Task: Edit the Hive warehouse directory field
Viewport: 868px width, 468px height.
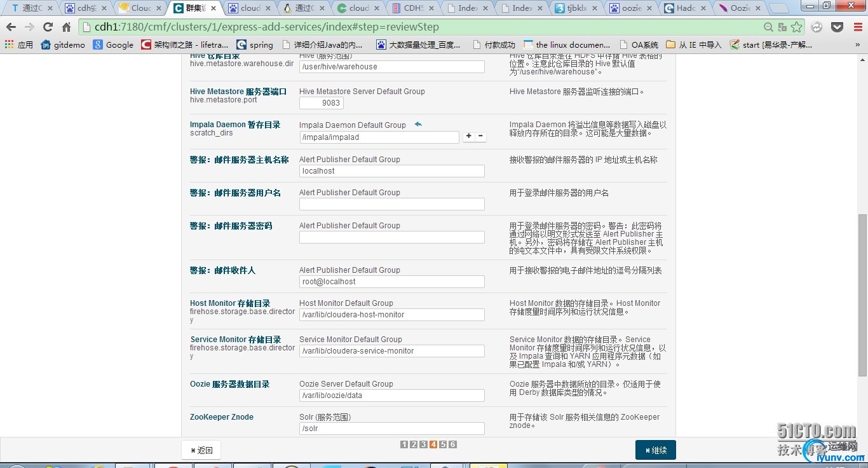Action: coord(392,67)
